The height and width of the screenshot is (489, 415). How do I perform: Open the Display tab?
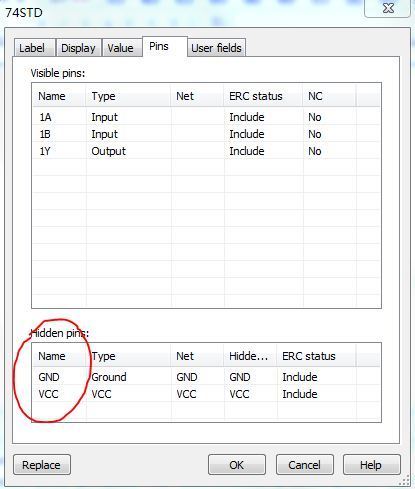[78, 48]
